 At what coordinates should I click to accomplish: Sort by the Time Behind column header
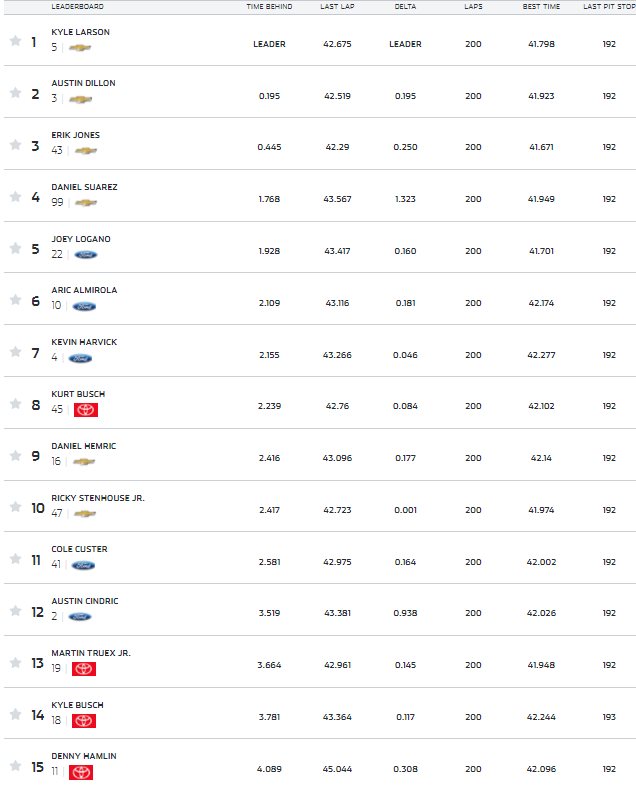click(x=269, y=7)
